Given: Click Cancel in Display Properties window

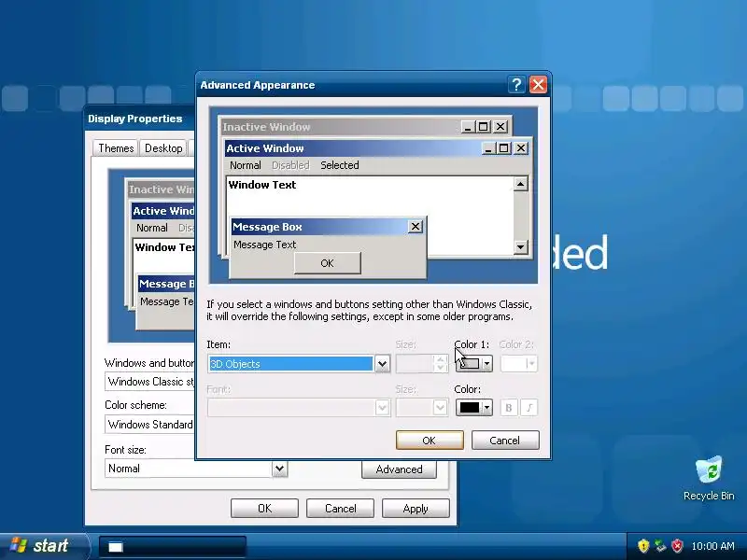Looking at the screenshot, I should [340, 509].
